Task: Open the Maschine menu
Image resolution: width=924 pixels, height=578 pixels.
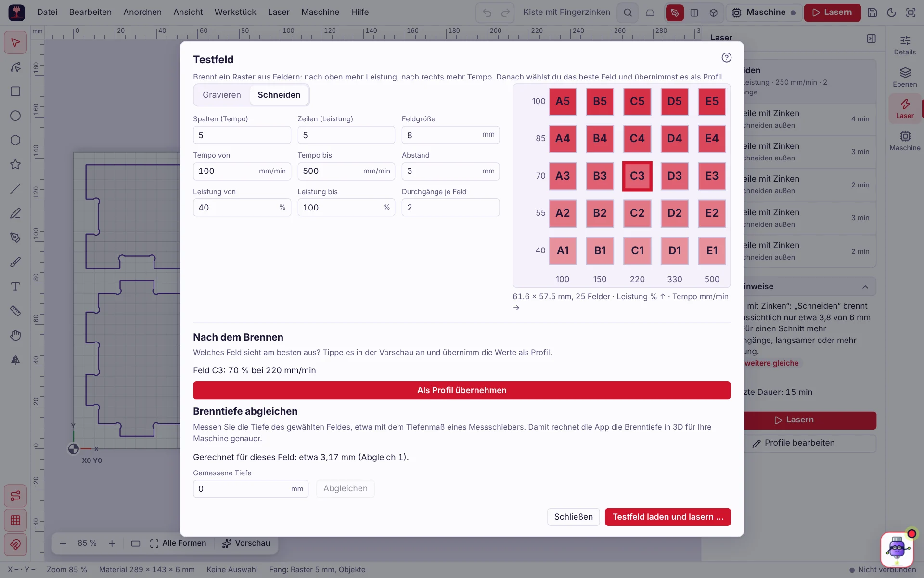Action: point(320,12)
